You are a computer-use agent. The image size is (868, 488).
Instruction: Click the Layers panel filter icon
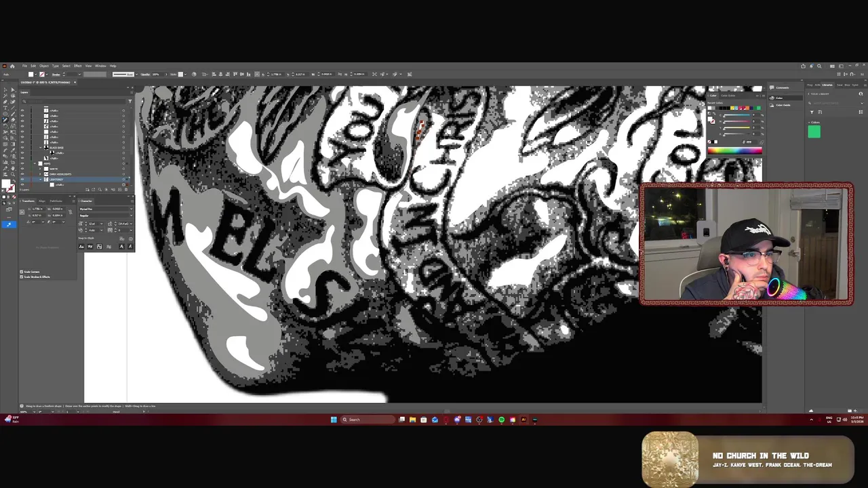pos(130,101)
